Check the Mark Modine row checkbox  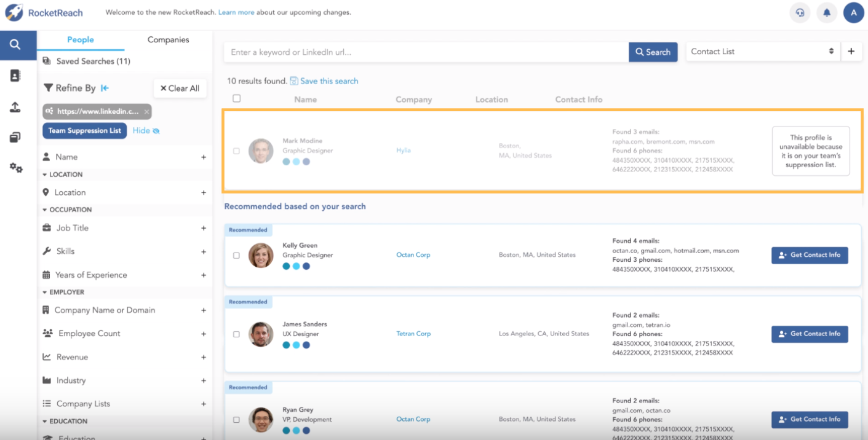coord(236,151)
